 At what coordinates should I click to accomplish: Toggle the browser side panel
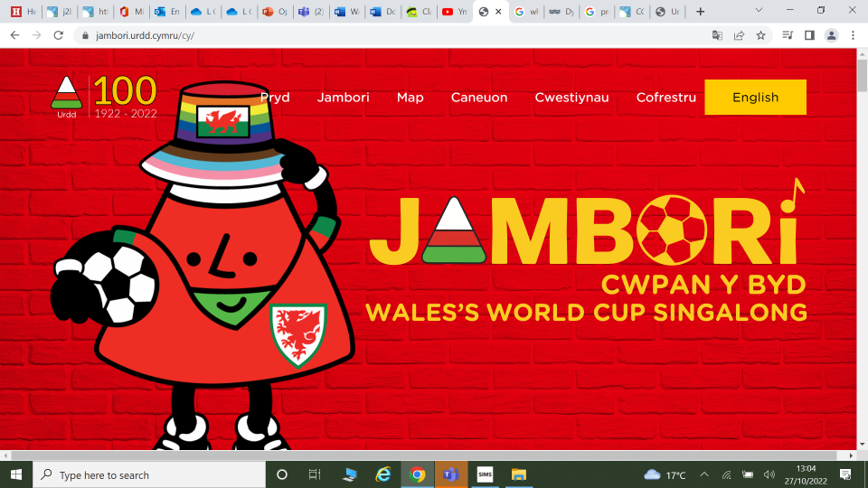click(809, 35)
